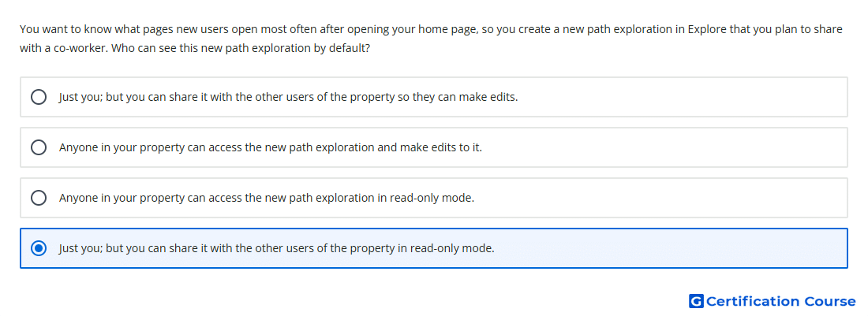868x316 pixels.
Task: Click the highlighted blue answer card background
Action: tap(434, 248)
